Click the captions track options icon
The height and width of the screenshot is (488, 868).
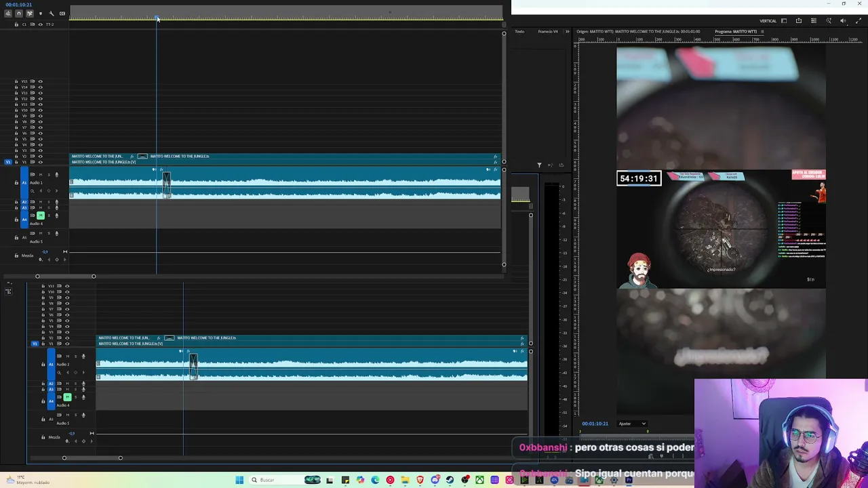pos(62,14)
